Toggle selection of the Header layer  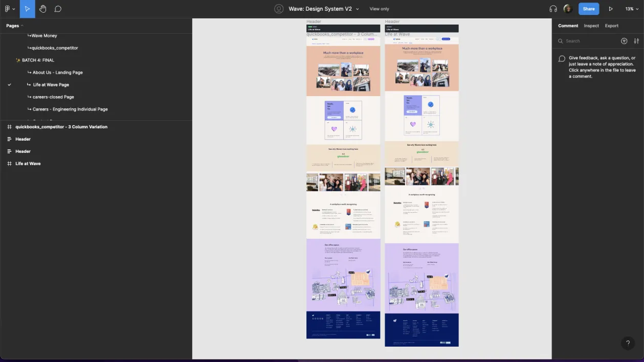pos(23,139)
